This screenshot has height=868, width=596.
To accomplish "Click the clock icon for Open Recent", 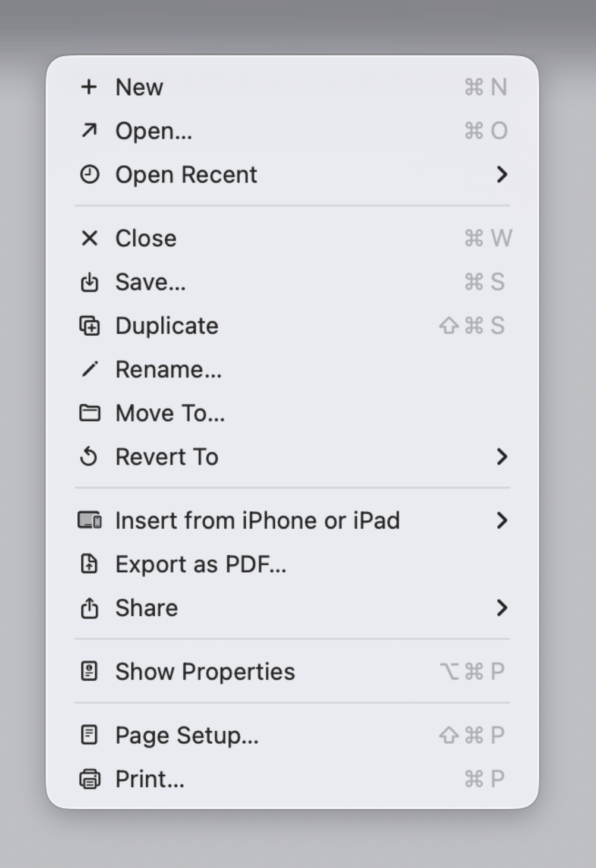I will click(89, 174).
